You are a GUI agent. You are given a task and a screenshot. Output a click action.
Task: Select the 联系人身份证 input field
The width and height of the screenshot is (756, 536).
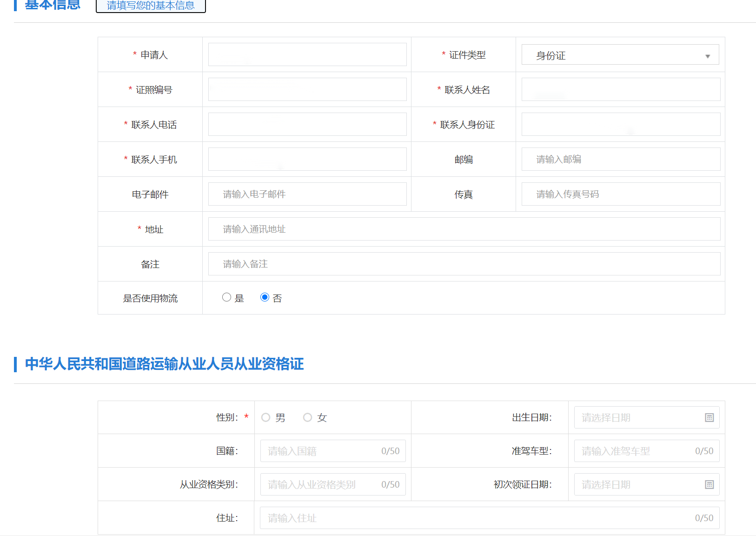(x=620, y=124)
